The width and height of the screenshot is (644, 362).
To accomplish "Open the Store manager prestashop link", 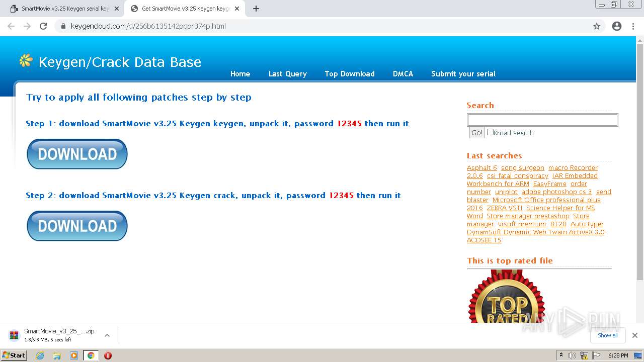I will tap(528, 216).
